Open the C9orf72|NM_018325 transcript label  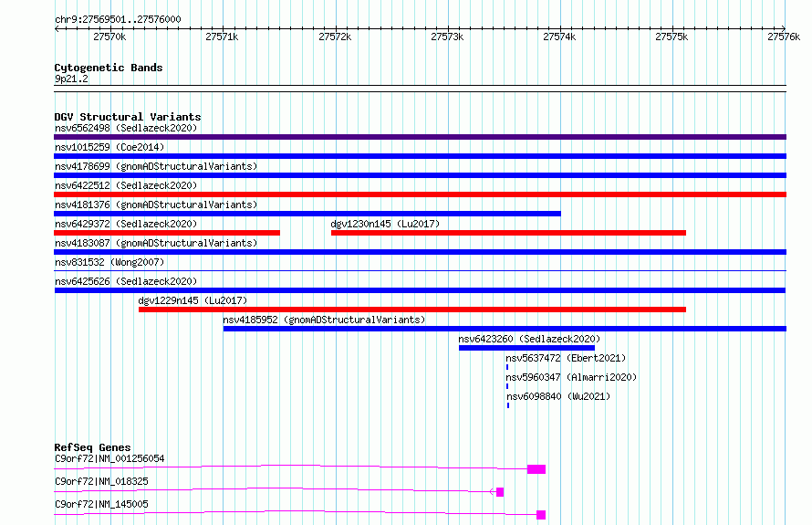point(101,481)
